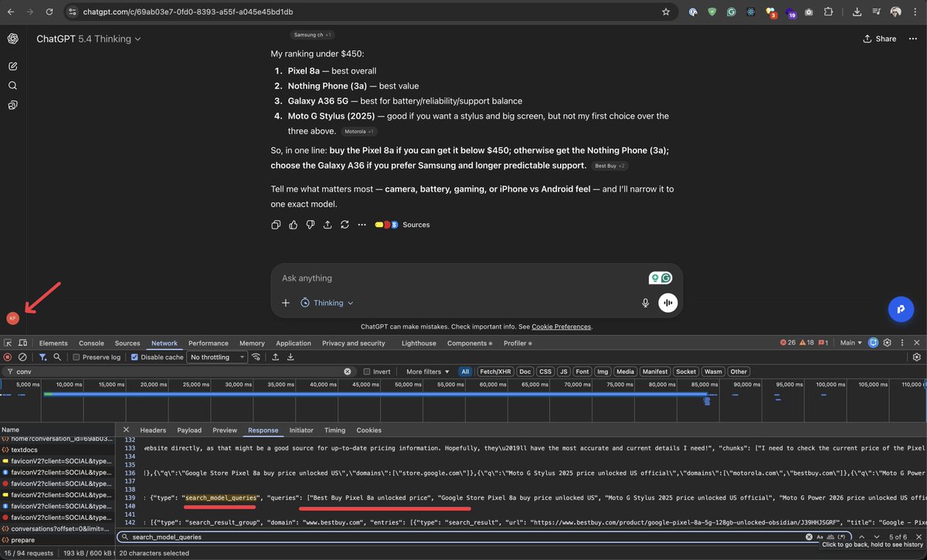Stop recording the network log
Viewport: 927px width, 560px height.
(8, 358)
